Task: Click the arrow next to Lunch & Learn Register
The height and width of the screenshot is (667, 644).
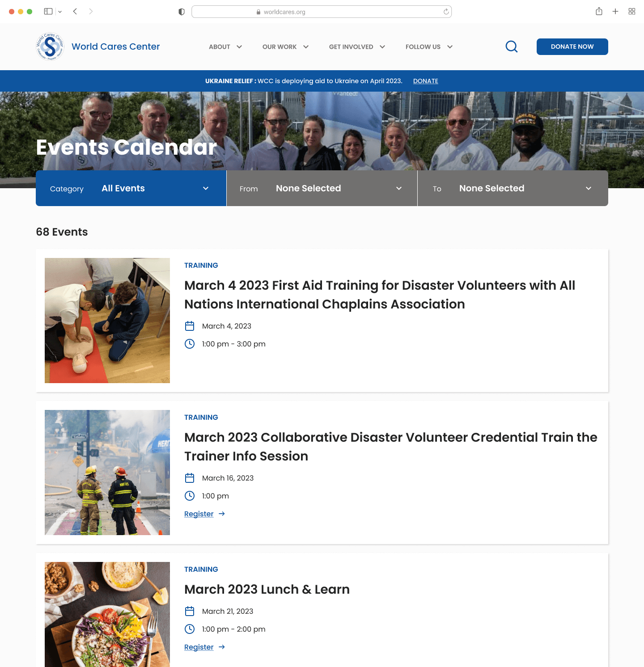Action: click(x=222, y=647)
